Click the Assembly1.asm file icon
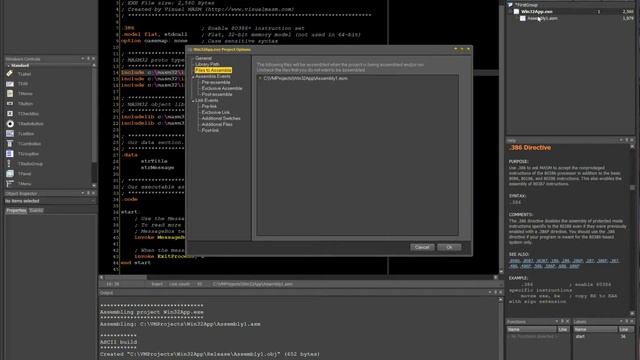Viewport: 640px width, 360px height. click(522, 18)
